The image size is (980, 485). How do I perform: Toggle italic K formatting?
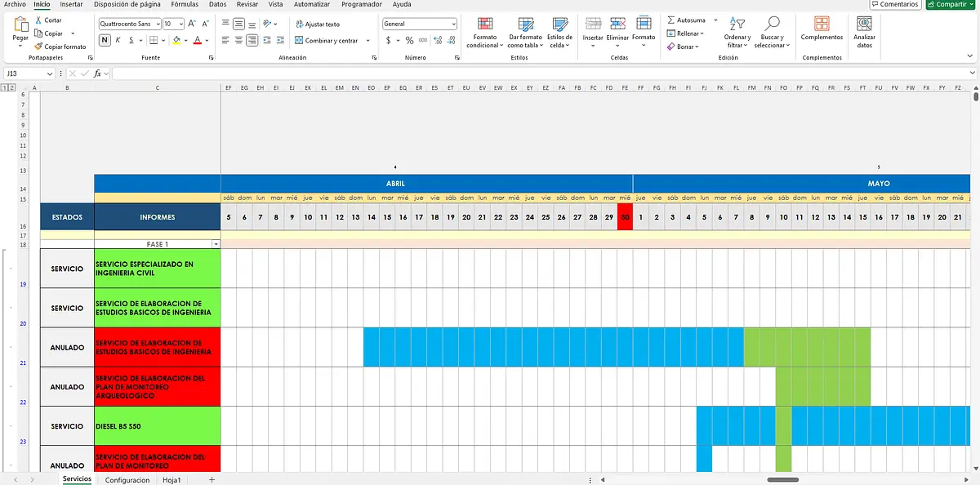click(x=119, y=40)
